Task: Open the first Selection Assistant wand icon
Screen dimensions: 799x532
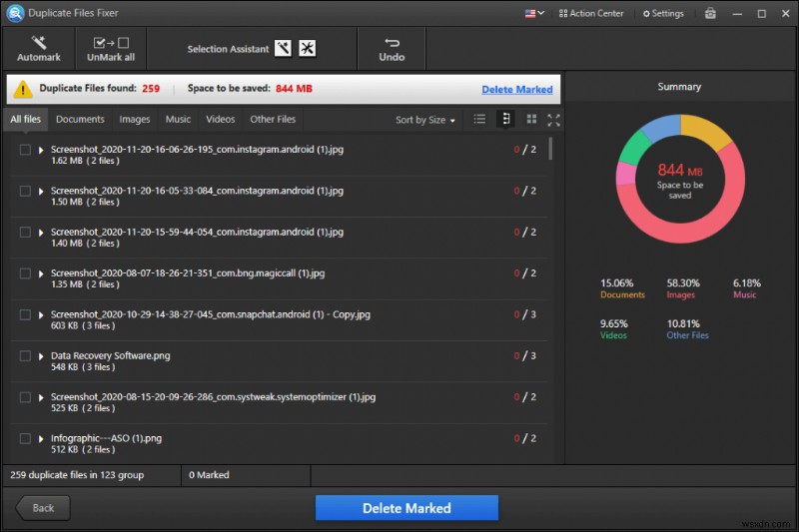Action: [x=284, y=48]
